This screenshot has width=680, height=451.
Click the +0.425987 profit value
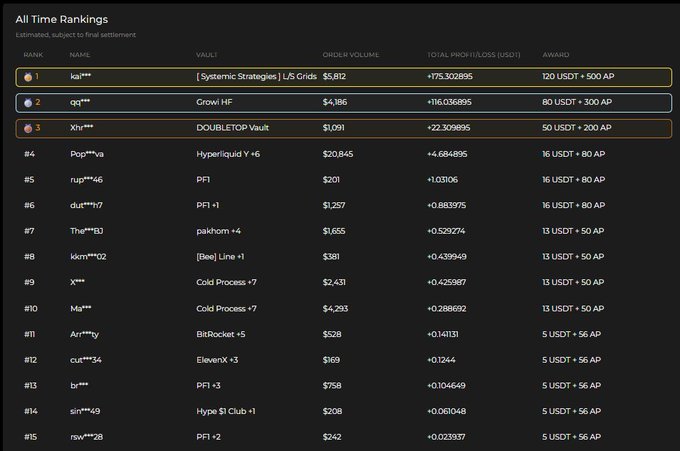pos(447,282)
